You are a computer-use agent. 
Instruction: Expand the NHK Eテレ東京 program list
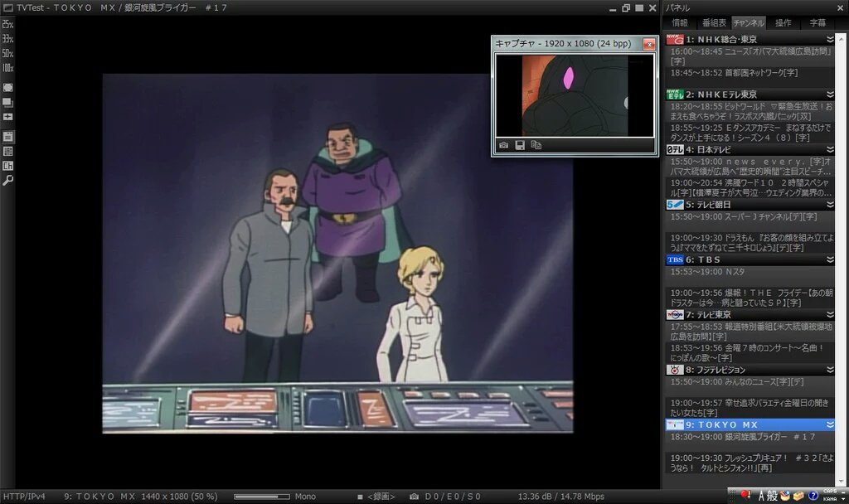tap(829, 94)
